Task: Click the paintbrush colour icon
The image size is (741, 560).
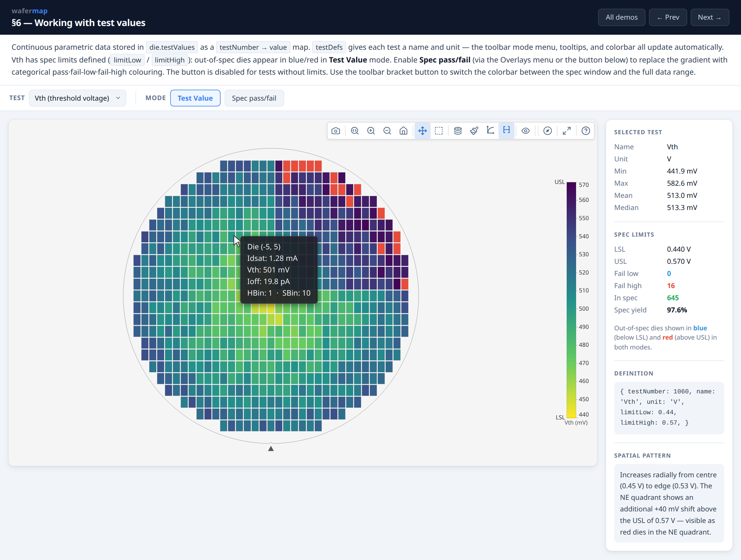Action: [474, 131]
